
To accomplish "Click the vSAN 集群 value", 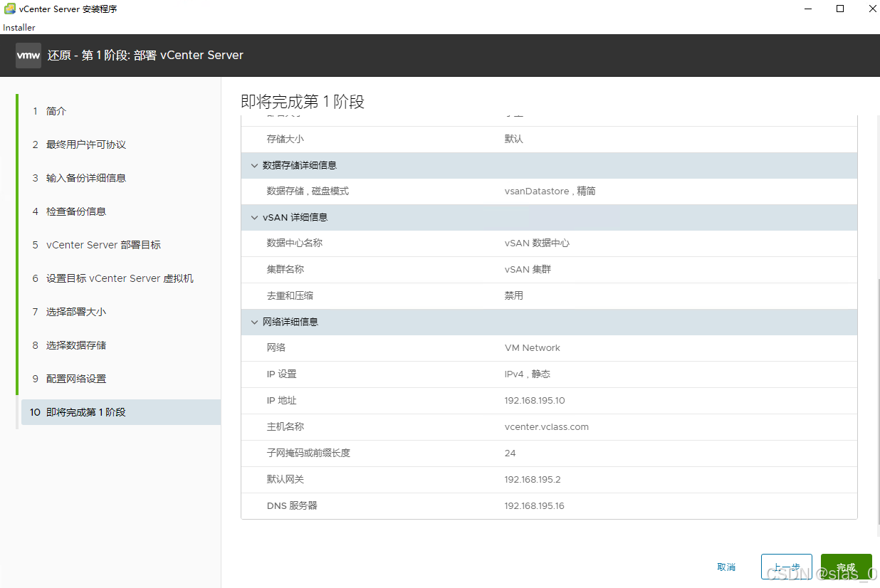I will click(x=528, y=270).
